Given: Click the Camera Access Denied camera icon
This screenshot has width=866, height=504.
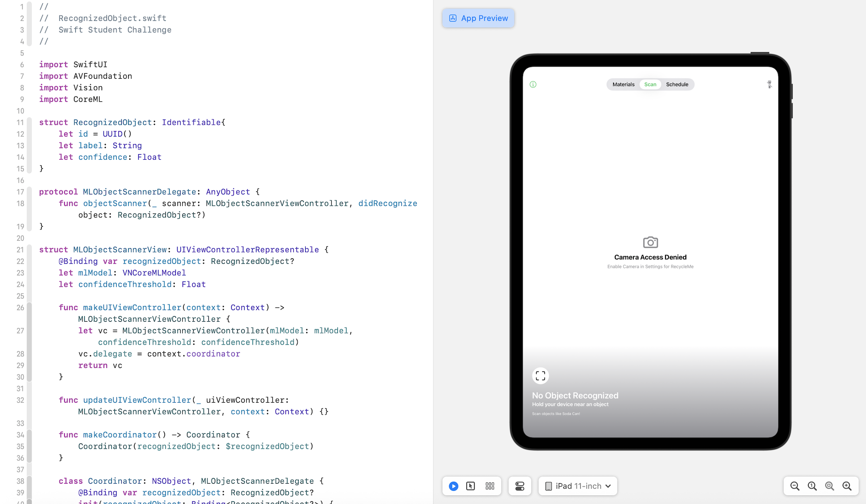Looking at the screenshot, I should click(x=650, y=242).
